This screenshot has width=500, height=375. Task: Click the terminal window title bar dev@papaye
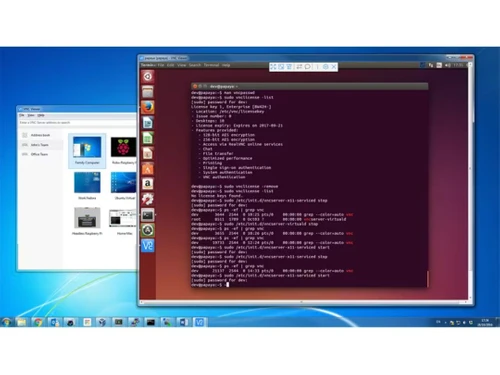tap(310, 86)
